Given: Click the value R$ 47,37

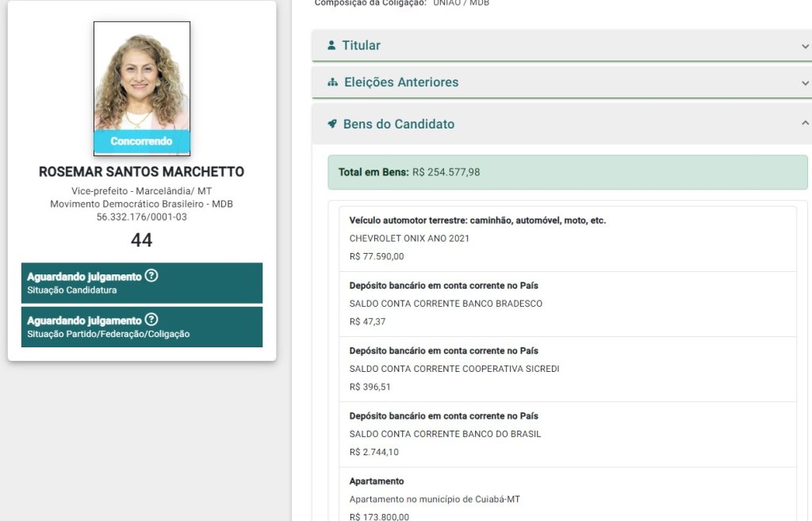Looking at the screenshot, I should tap(367, 322).
